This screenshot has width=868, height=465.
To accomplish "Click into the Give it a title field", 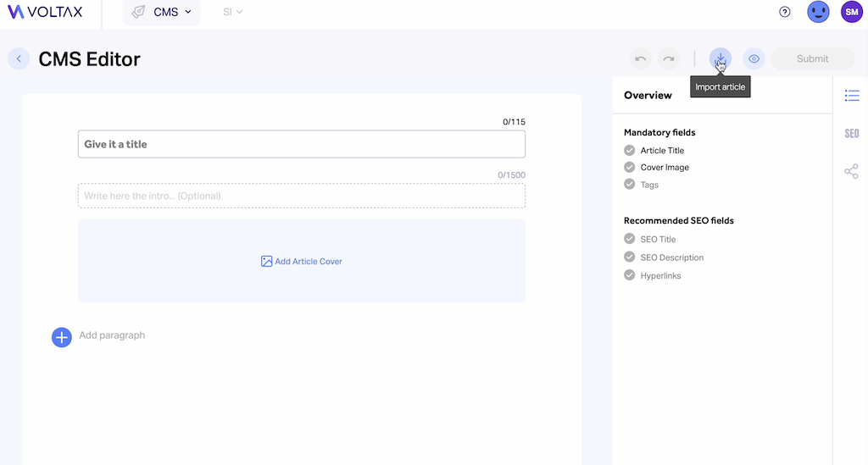I will tap(302, 144).
